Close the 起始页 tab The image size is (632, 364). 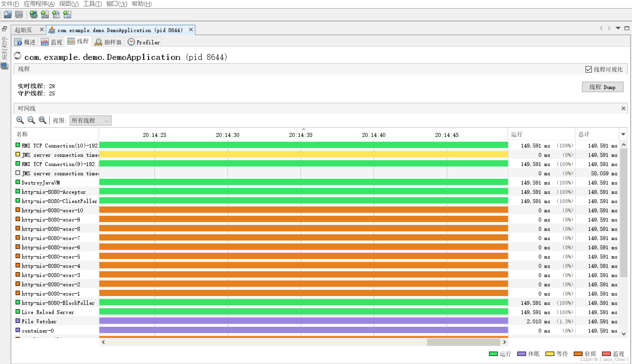(x=42, y=30)
